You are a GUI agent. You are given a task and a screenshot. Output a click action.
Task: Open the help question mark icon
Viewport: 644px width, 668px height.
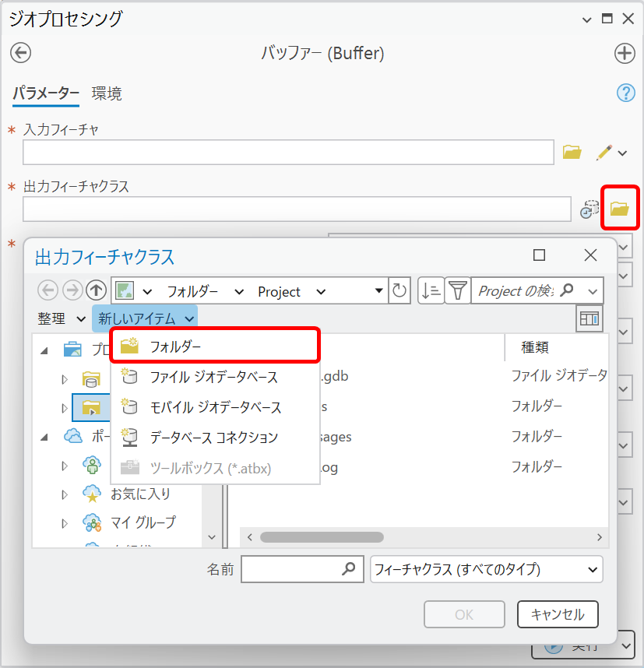pyautogui.click(x=625, y=93)
